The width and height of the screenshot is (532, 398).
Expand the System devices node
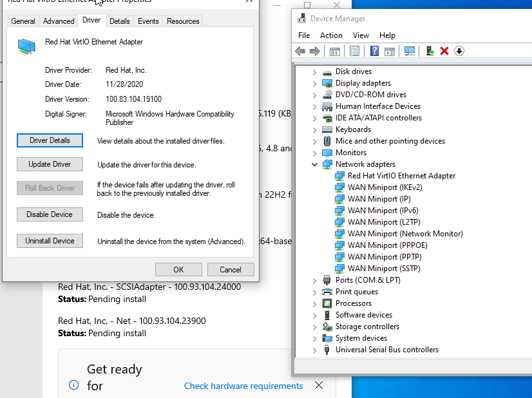[314, 339]
